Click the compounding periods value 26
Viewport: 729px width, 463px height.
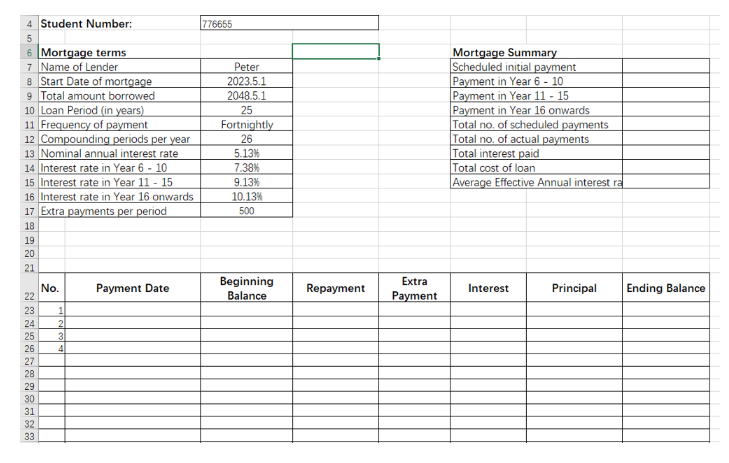coord(246,139)
